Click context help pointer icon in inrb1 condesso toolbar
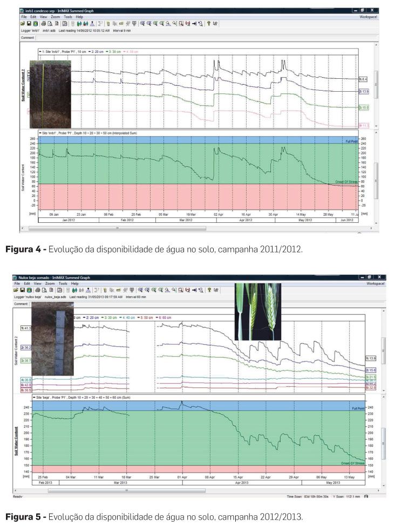This screenshot has height=532, width=395. tap(215, 24)
